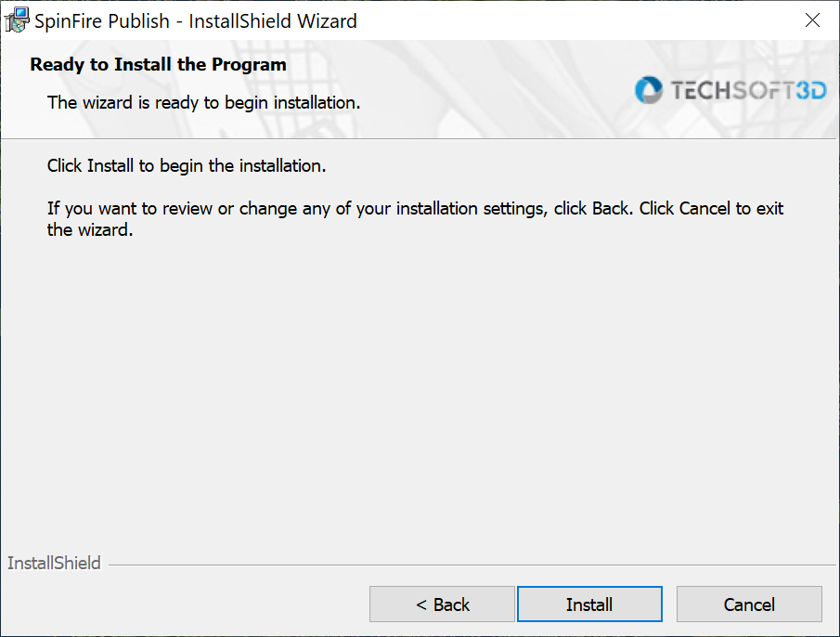Image resolution: width=840 pixels, height=637 pixels.
Task: Click the installer icon in the title bar
Action: (17, 19)
